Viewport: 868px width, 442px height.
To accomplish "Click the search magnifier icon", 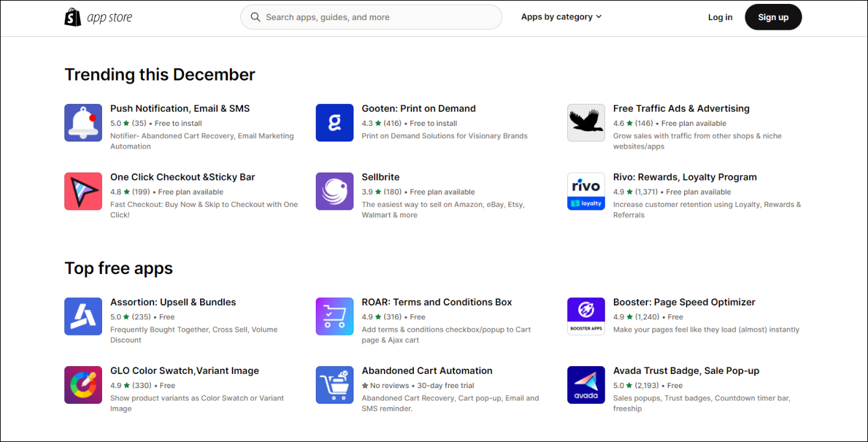I will [256, 18].
